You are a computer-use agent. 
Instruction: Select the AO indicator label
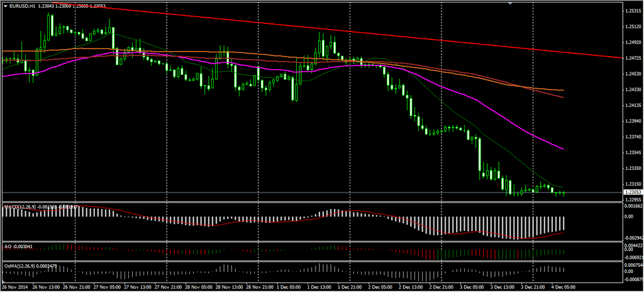coord(8,246)
